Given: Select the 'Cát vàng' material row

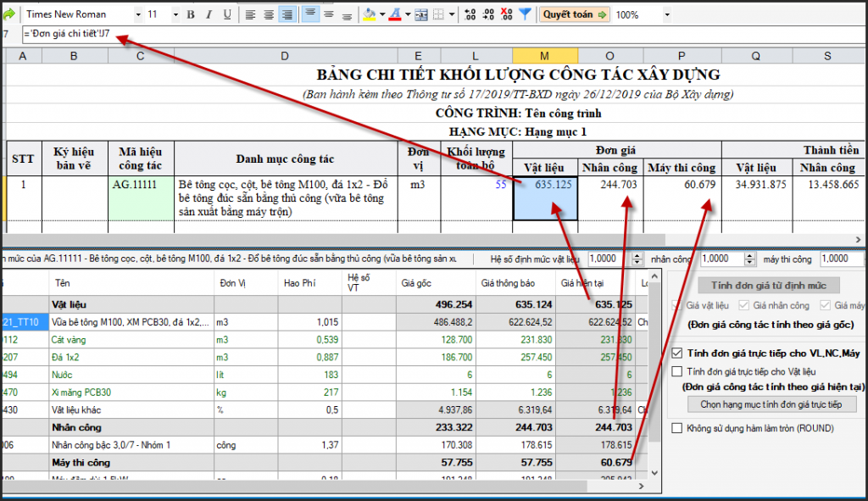Looking at the screenshot, I should point(325,339).
